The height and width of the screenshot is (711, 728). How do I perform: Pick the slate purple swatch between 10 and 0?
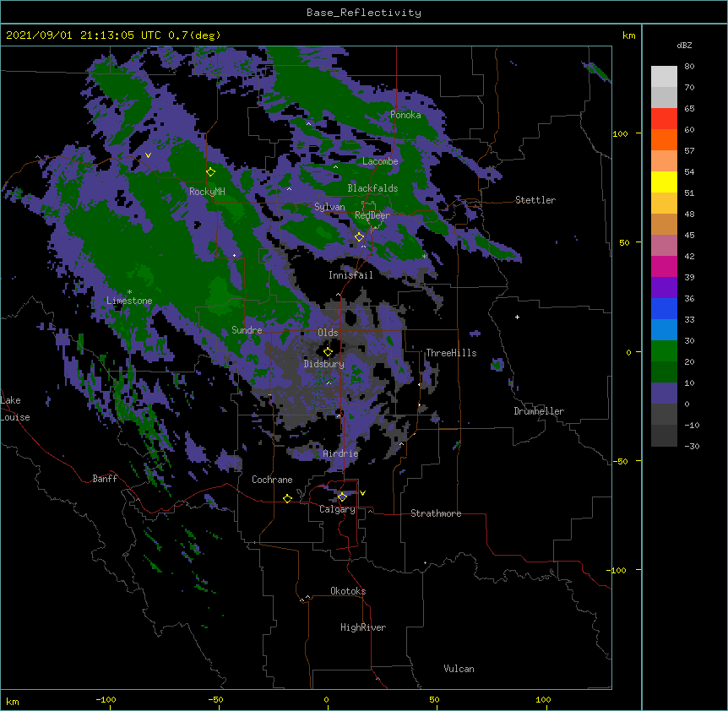tap(664, 393)
